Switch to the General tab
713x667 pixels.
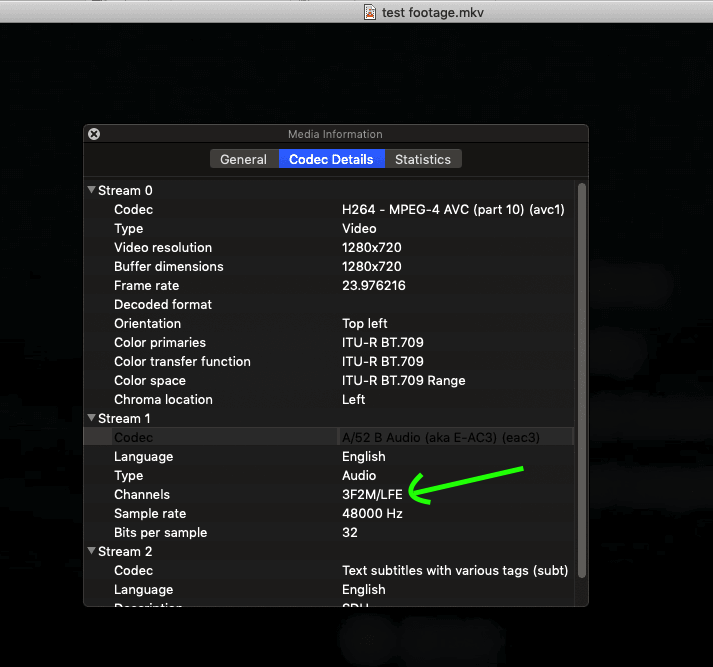point(244,159)
